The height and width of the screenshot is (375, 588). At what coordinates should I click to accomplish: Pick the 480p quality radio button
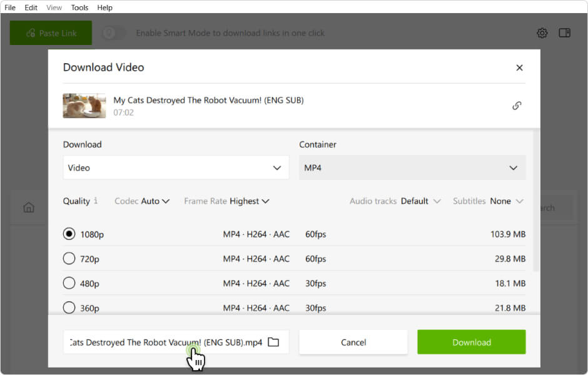(x=69, y=283)
